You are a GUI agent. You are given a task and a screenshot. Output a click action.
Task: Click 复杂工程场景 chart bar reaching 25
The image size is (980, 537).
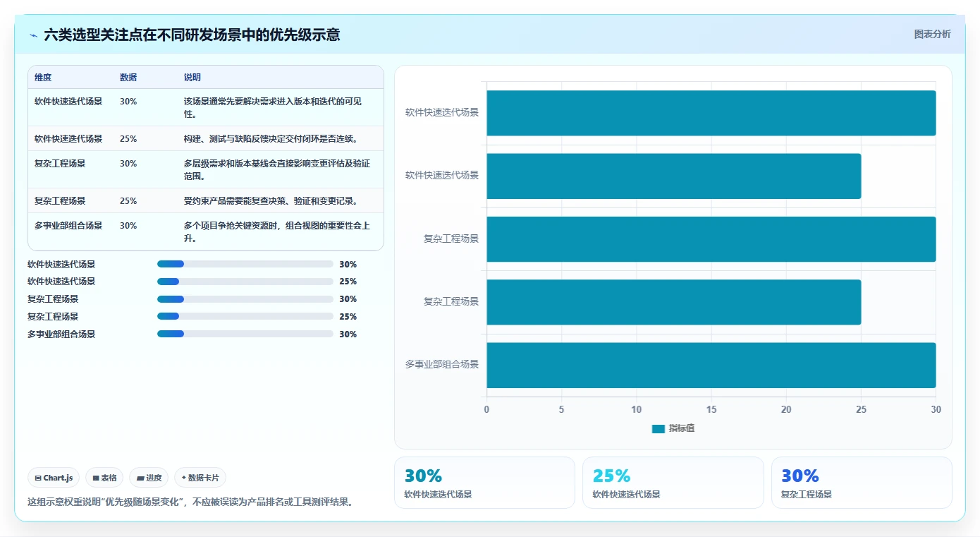[673, 302]
